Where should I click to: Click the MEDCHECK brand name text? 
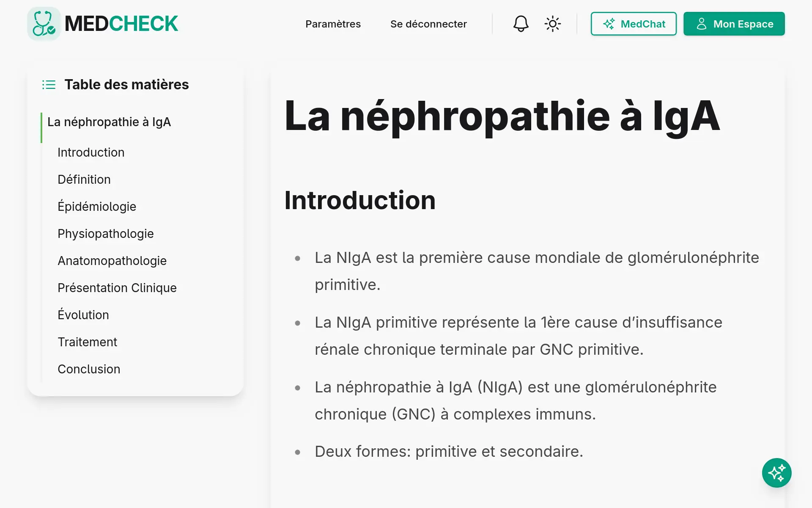[x=121, y=24]
